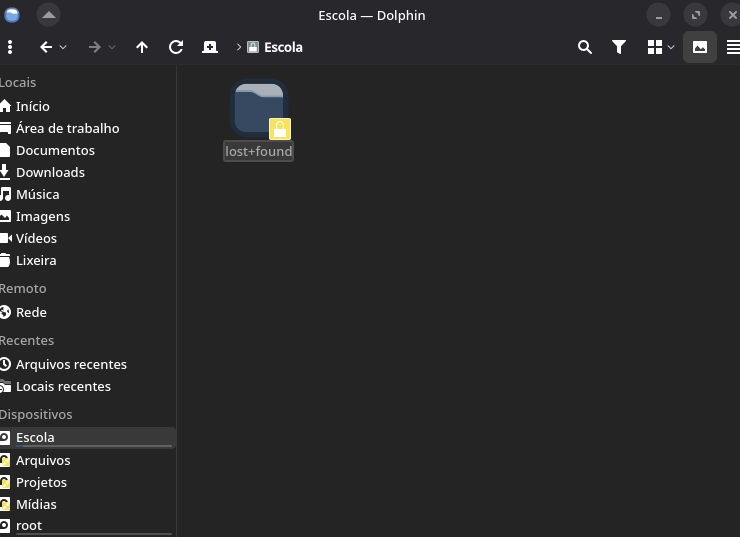
Task: Open the forward history dropdown arrow
Action: coord(112,47)
